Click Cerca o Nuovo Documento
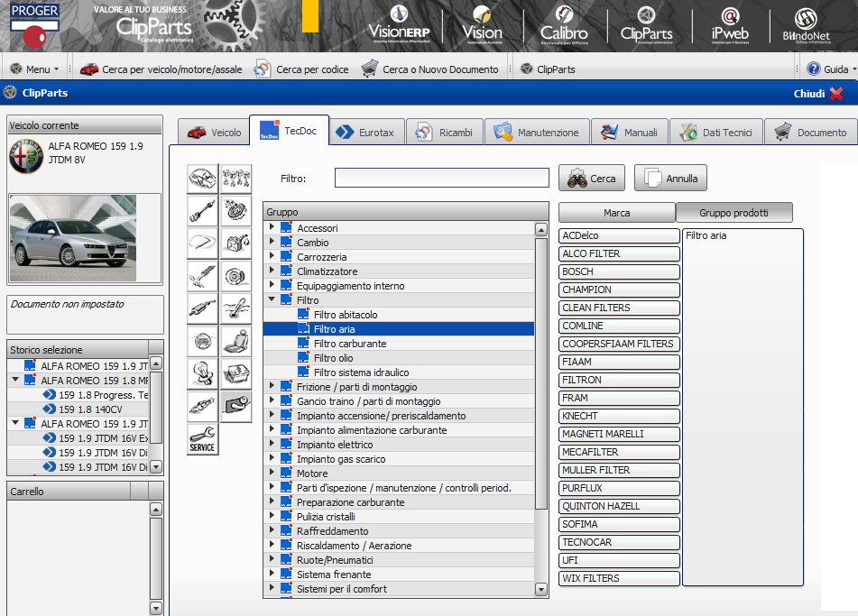Image resolution: width=858 pixels, height=616 pixels. point(430,69)
